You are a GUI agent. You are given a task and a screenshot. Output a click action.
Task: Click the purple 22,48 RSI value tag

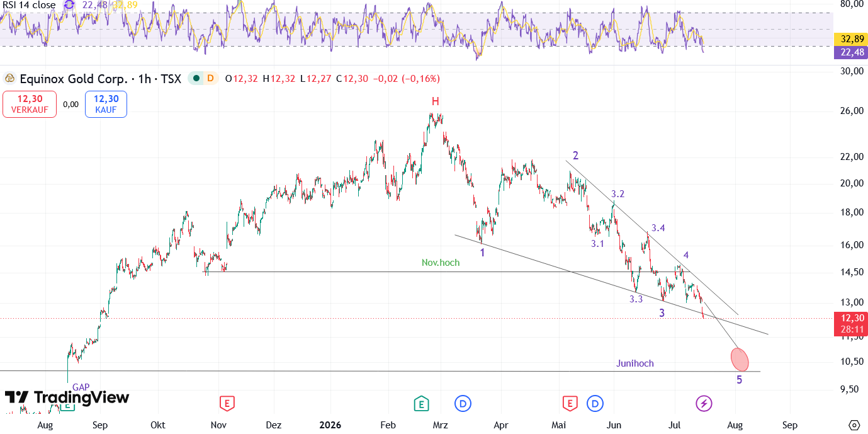(850, 52)
